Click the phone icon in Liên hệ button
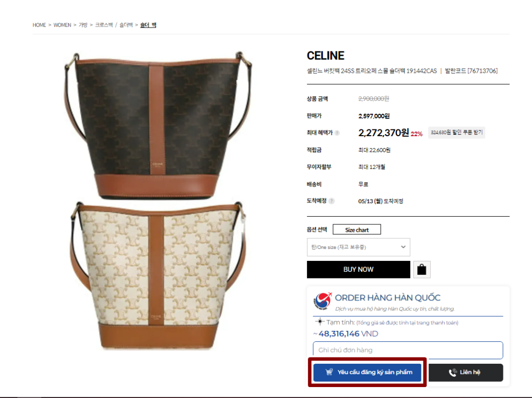 click(x=453, y=373)
